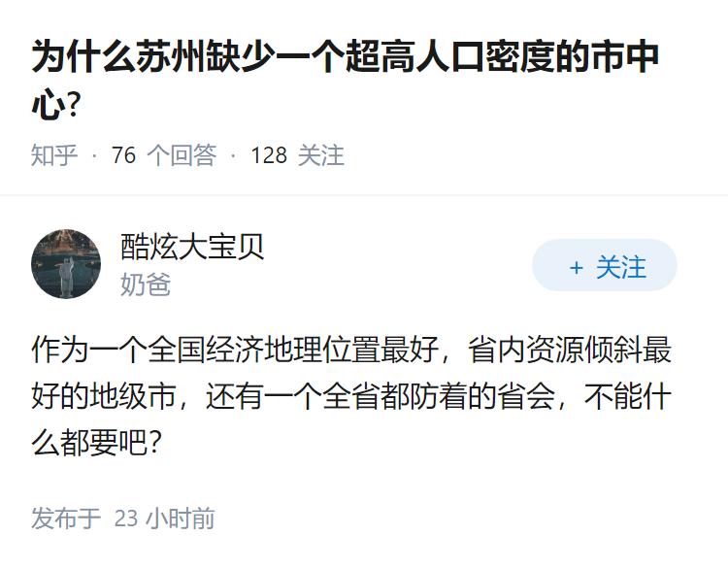Click the 奶爸 author tagline

pyautogui.click(x=145, y=284)
